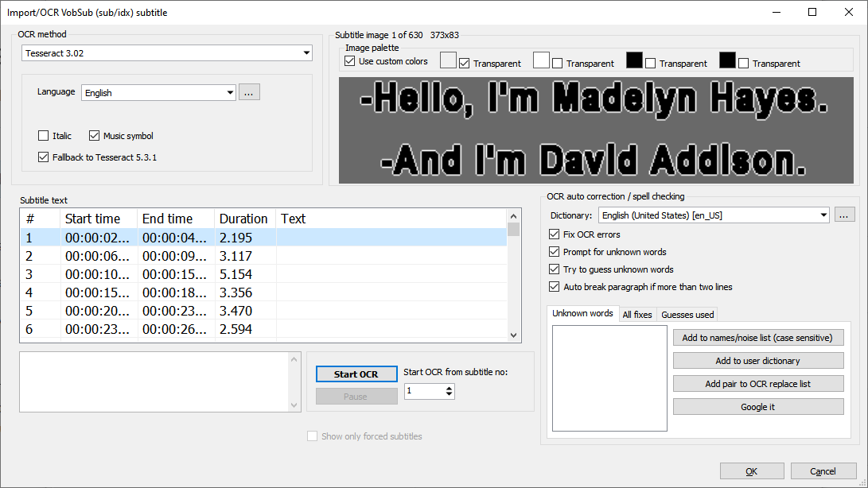Switch to the All fixes tab
The image size is (868, 488).
(637, 313)
